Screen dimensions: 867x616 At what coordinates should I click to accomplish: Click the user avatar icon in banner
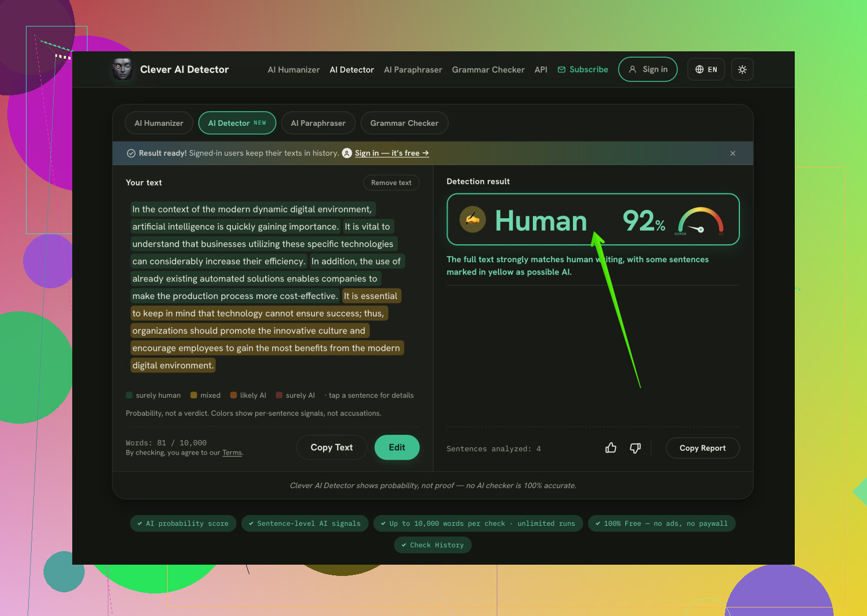[347, 153]
